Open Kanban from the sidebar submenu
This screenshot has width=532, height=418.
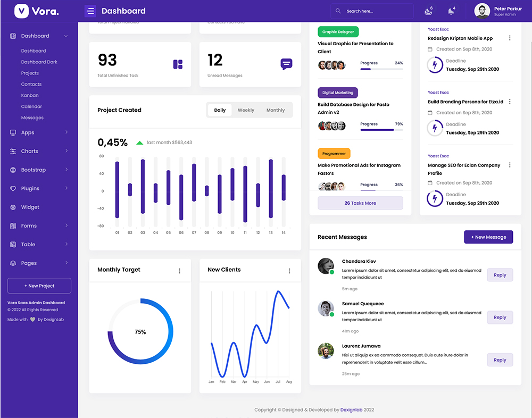click(30, 95)
